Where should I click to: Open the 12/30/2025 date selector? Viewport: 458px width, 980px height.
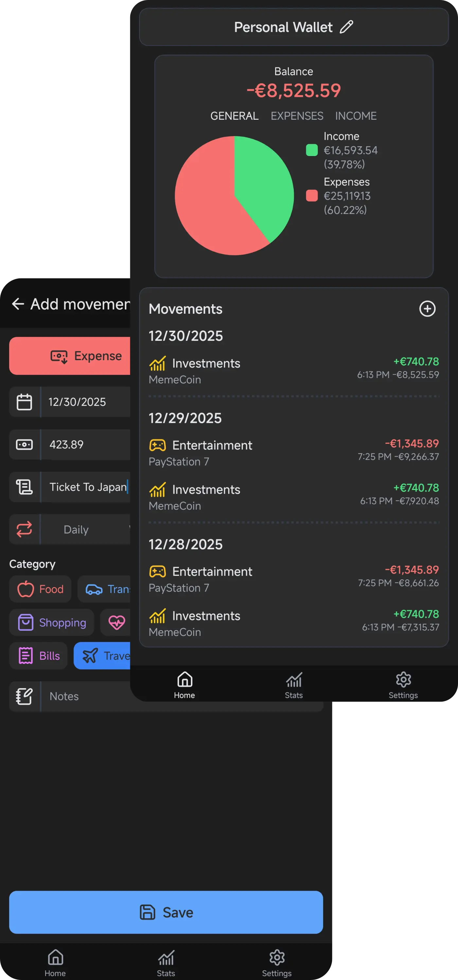[78, 402]
